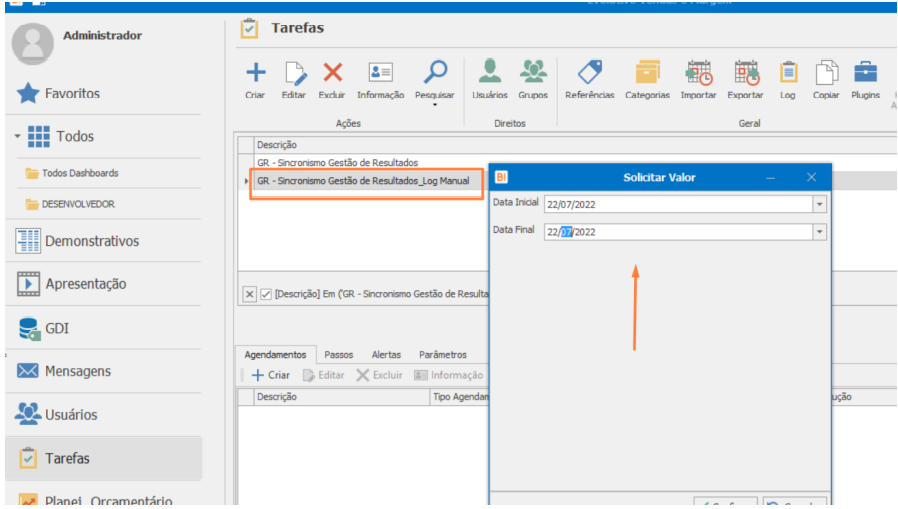898x509 pixels.
Task: Open the Log clipboard icon
Action: pyautogui.click(x=788, y=73)
